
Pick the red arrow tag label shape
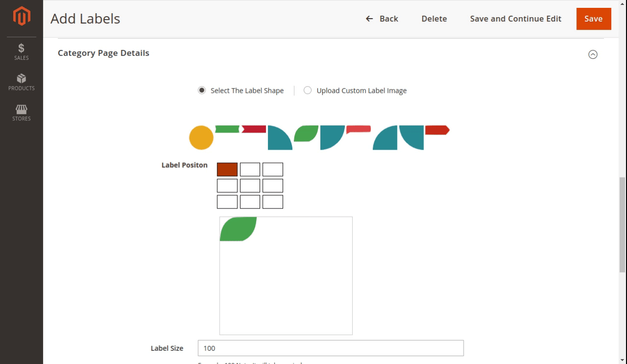[437, 130]
